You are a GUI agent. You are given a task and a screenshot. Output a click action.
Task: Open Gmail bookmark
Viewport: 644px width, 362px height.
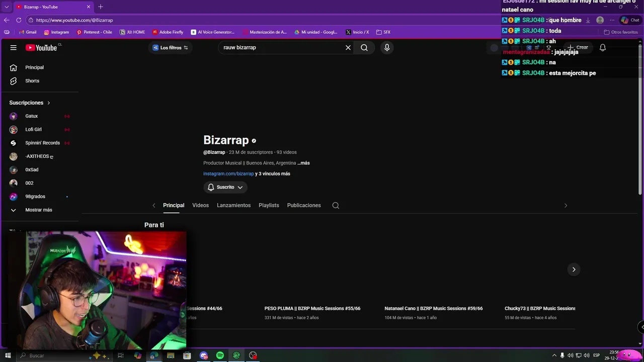pyautogui.click(x=27, y=32)
